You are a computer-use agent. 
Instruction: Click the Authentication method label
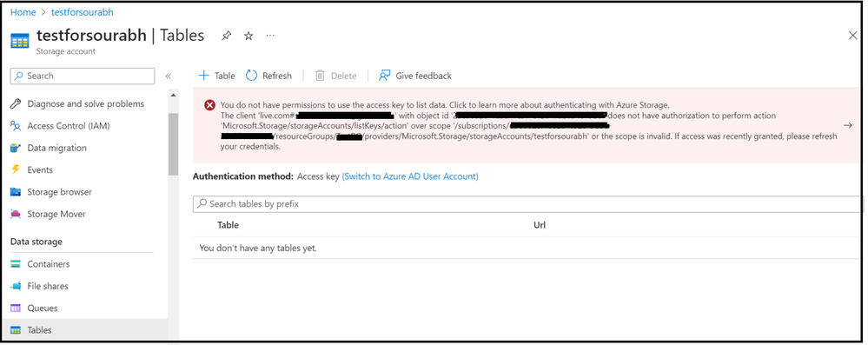point(243,176)
